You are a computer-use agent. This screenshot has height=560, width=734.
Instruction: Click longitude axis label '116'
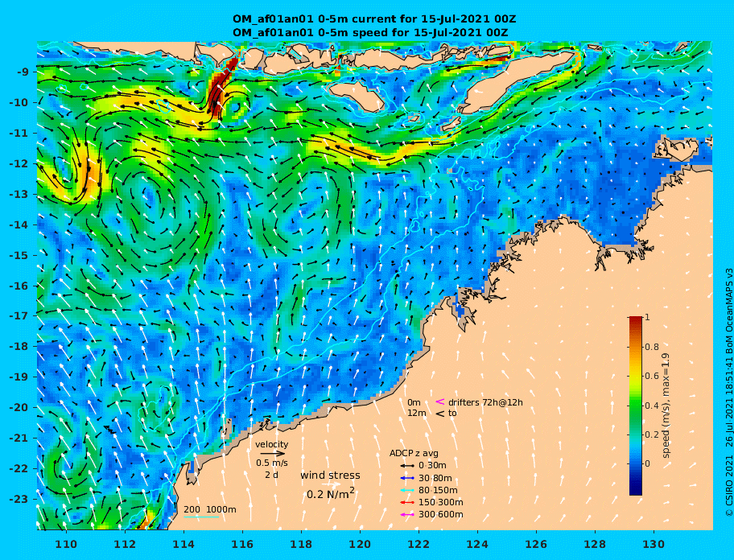(x=242, y=544)
